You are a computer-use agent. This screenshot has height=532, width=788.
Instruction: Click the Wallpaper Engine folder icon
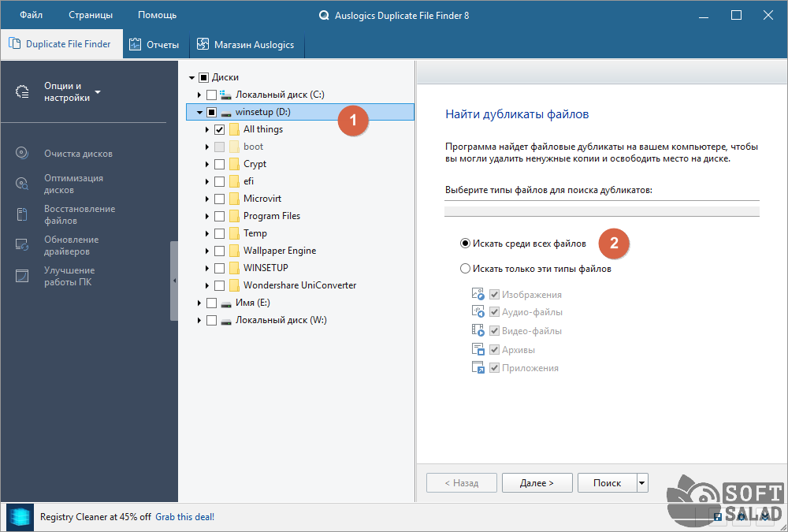234,251
